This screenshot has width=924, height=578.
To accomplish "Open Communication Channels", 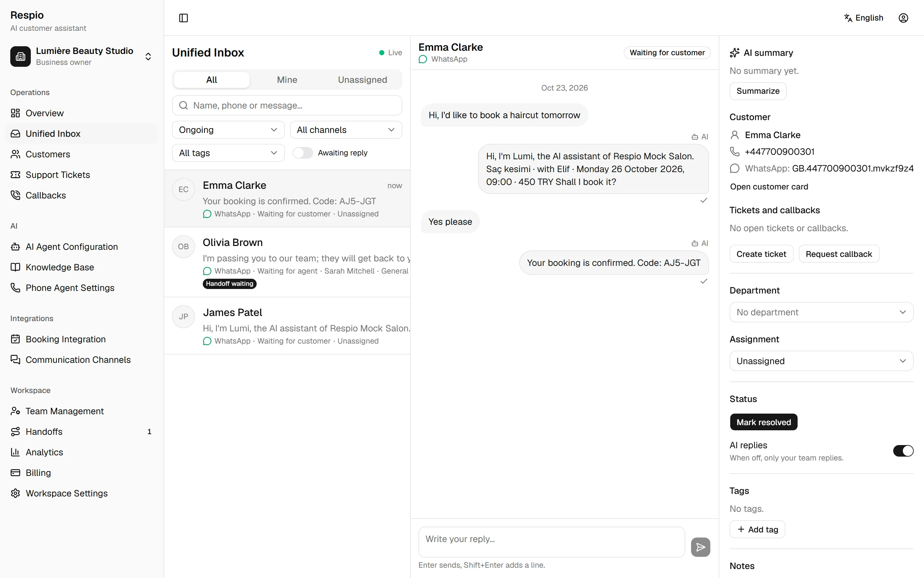I will 82,360.
